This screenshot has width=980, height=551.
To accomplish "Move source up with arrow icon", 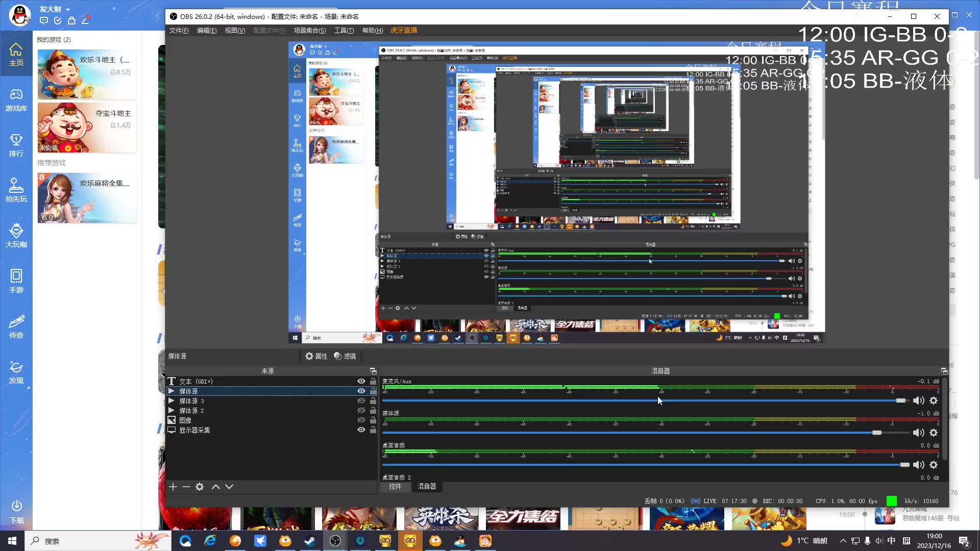I will tap(216, 487).
